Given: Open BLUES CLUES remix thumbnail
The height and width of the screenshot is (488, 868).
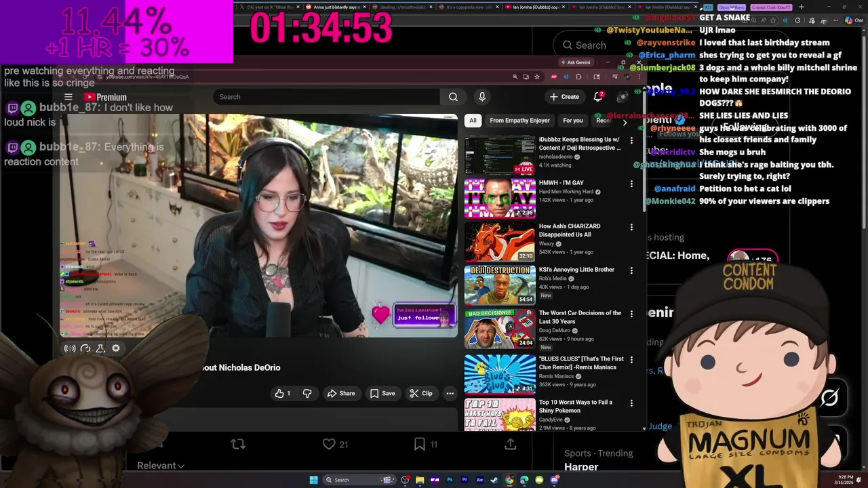Looking at the screenshot, I should (x=500, y=374).
